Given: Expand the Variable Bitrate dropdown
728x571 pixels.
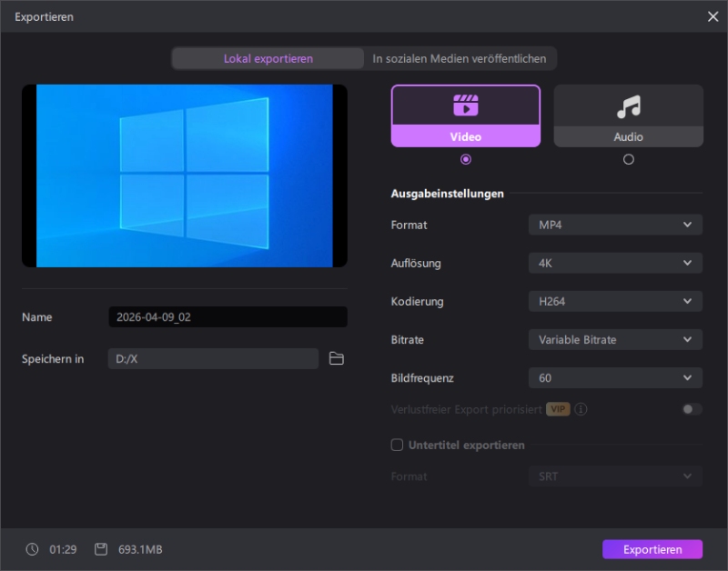Looking at the screenshot, I should pyautogui.click(x=615, y=339).
